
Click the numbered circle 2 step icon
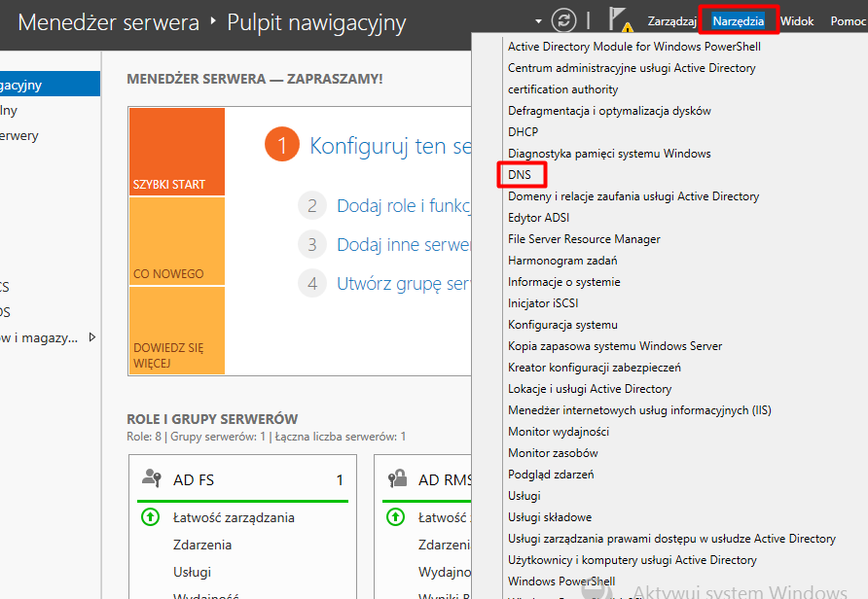311,205
